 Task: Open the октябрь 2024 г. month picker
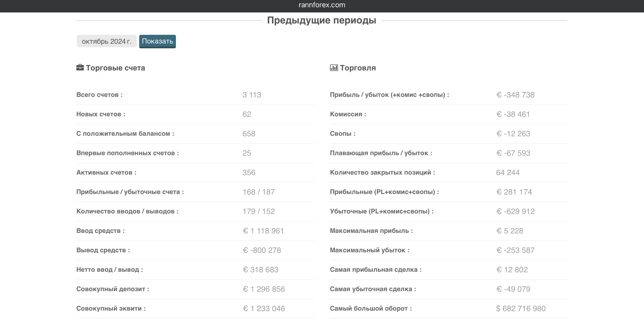pos(107,41)
